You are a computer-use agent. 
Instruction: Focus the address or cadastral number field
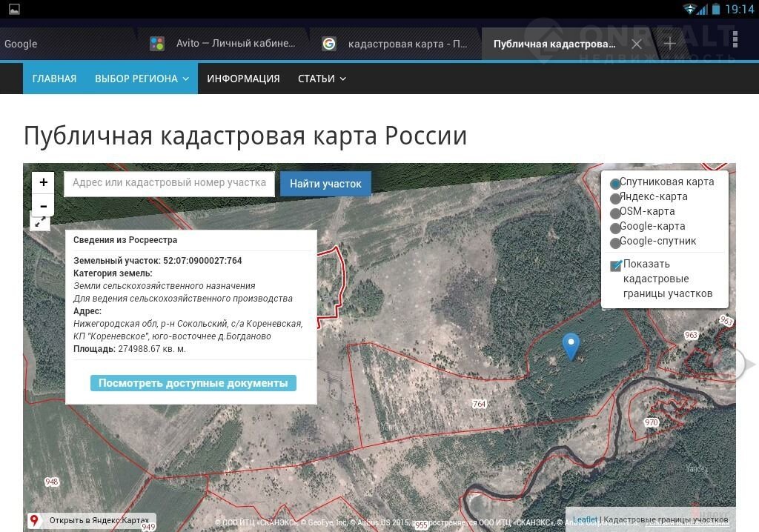pos(169,183)
